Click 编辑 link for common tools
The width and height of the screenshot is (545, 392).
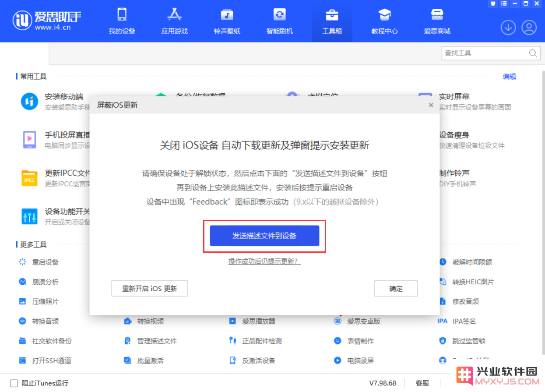click(x=509, y=77)
